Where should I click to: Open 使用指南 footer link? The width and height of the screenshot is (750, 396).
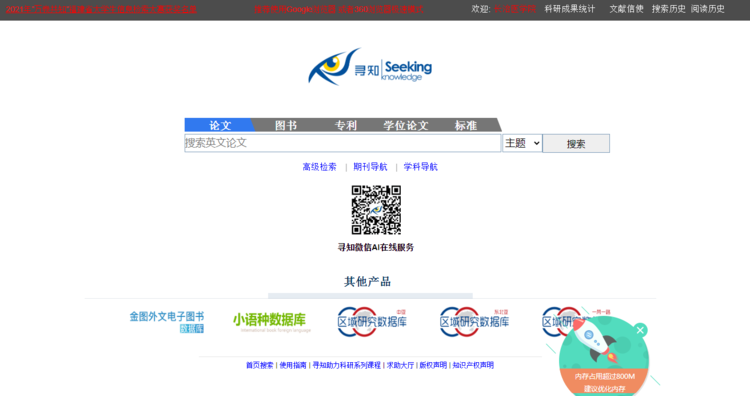coord(293,365)
